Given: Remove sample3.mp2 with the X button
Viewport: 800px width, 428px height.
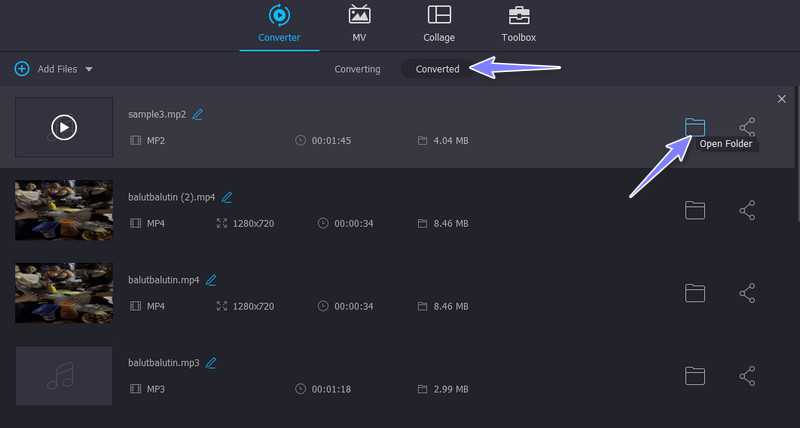Looking at the screenshot, I should (782, 98).
